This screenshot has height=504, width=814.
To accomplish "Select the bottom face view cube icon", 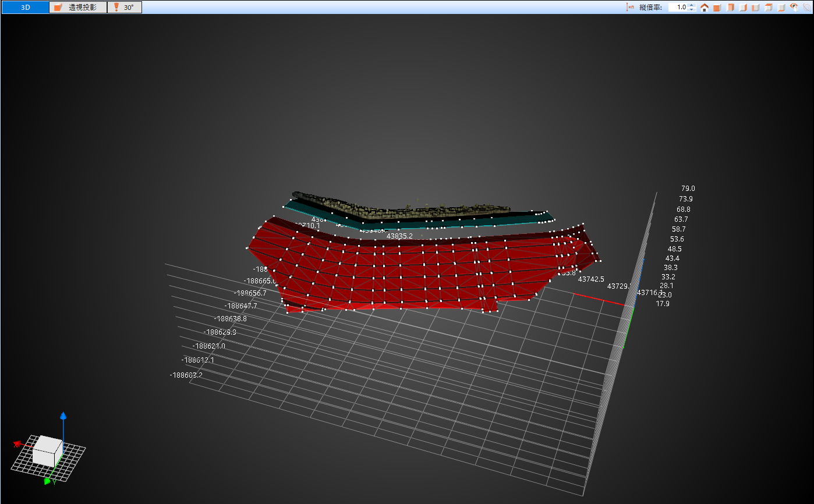I will point(781,8).
